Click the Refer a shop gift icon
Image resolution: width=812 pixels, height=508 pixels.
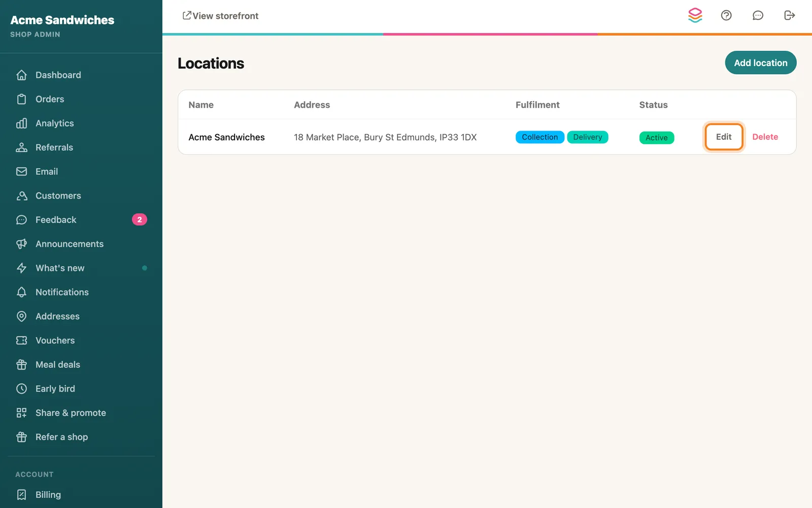21,437
